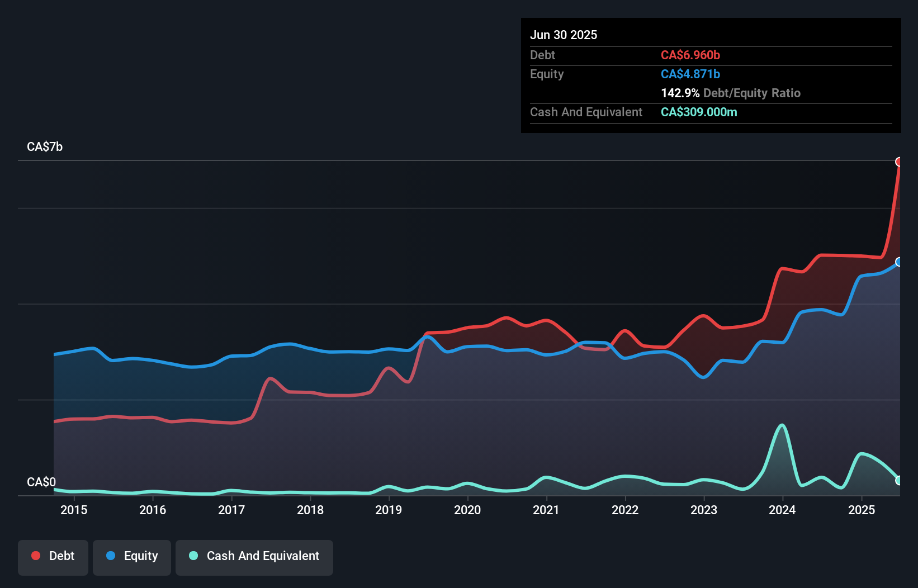Click the CA$6.960b debt value in tooltip
The image size is (918, 588).
(690, 55)
